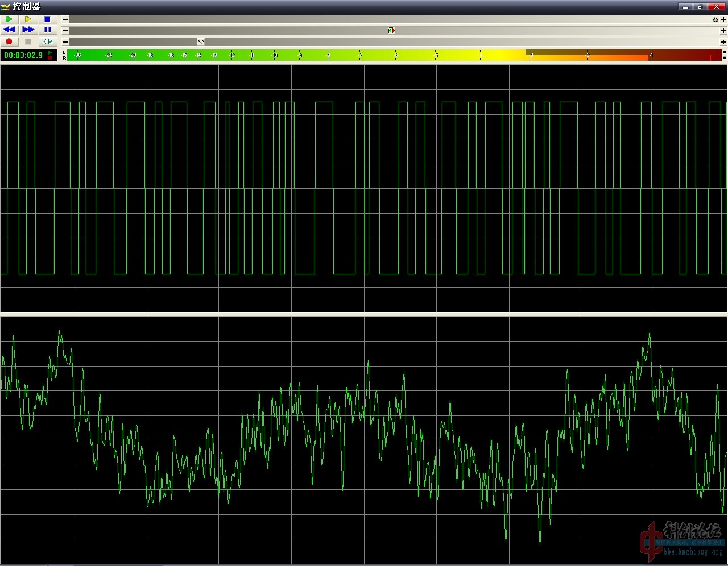Click the bottom slider's dial handle
Viewport: 728px width, 566px height.
pyautogui.click(x=200, y=42)
